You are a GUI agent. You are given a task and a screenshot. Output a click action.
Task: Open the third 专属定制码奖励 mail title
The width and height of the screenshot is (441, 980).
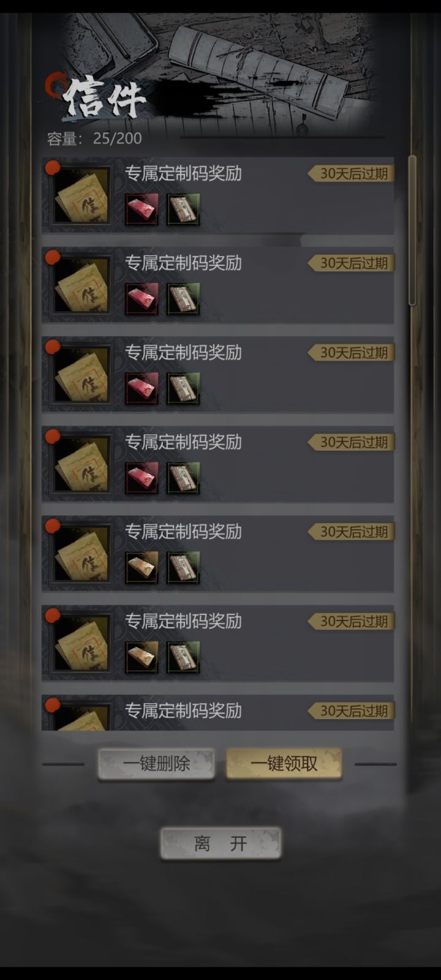[x=183, y=353]
